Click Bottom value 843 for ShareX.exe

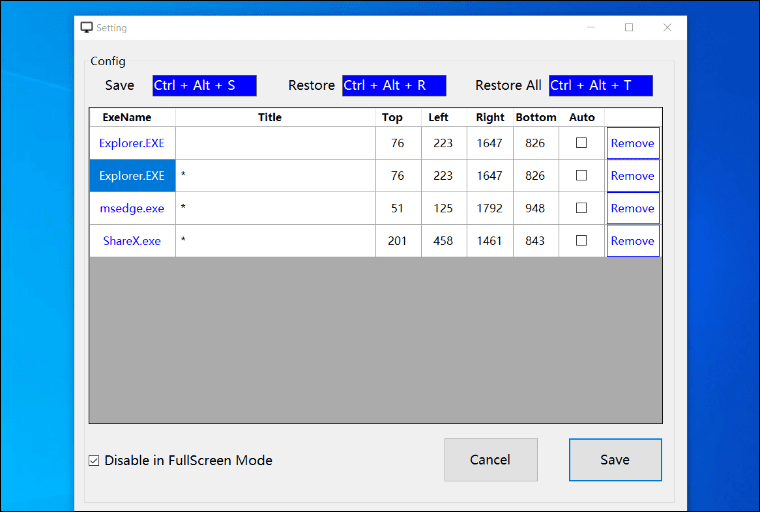[536, 240]
